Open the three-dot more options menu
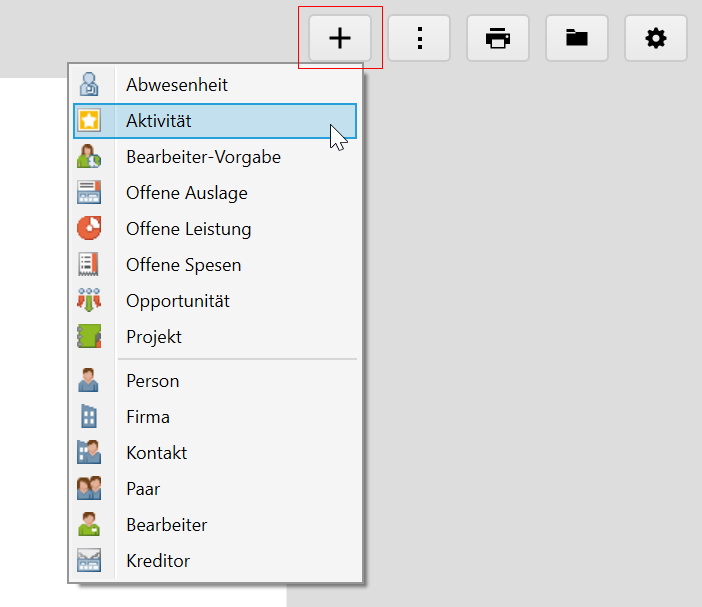702x607 pixels. click(x=419, y=39)
